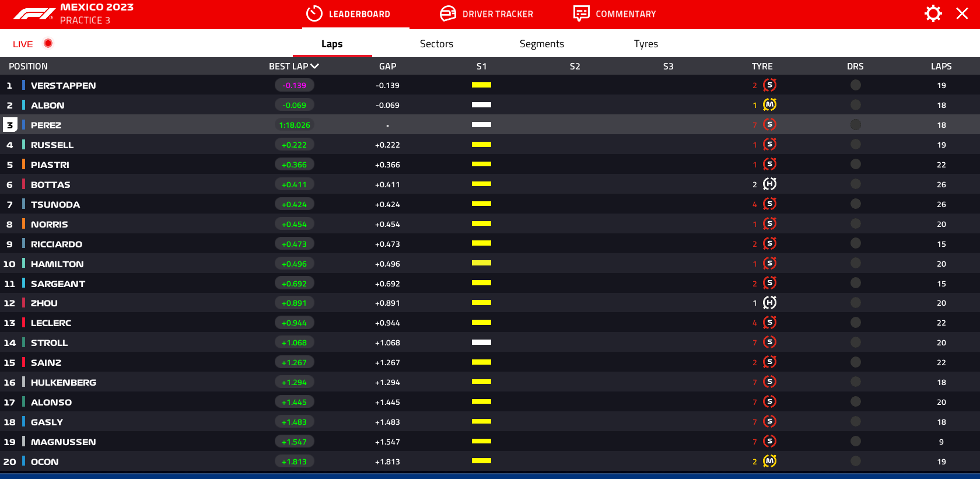Click Ocon's medium tyre icon

point(770,461)
